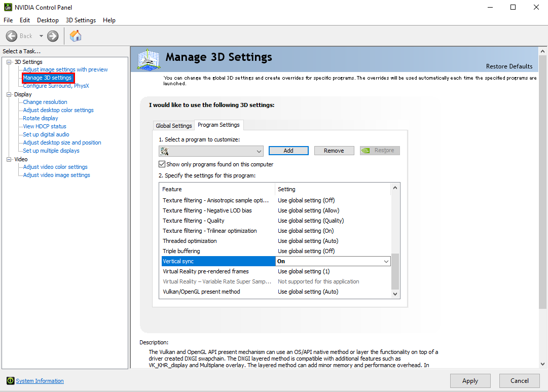
Task: Click the settings list scroll-down arrow
Action: pyautogui.click(x=395, y=294)
